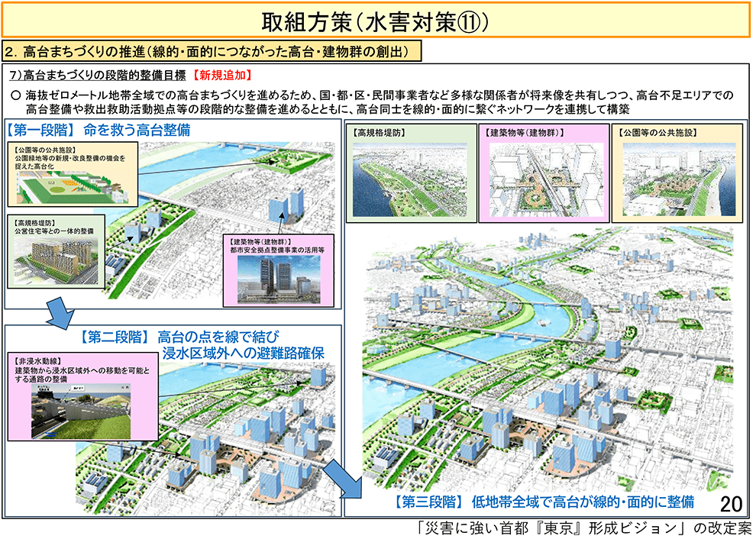Click the circle bullet before 海抜ゼロメートル地帯
Image resolution: width=756 pixels, height=539 pixels.
coord(15,95)
